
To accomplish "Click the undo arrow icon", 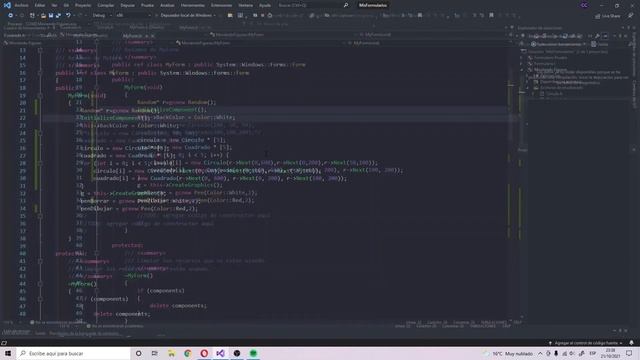I will (68, 16).
